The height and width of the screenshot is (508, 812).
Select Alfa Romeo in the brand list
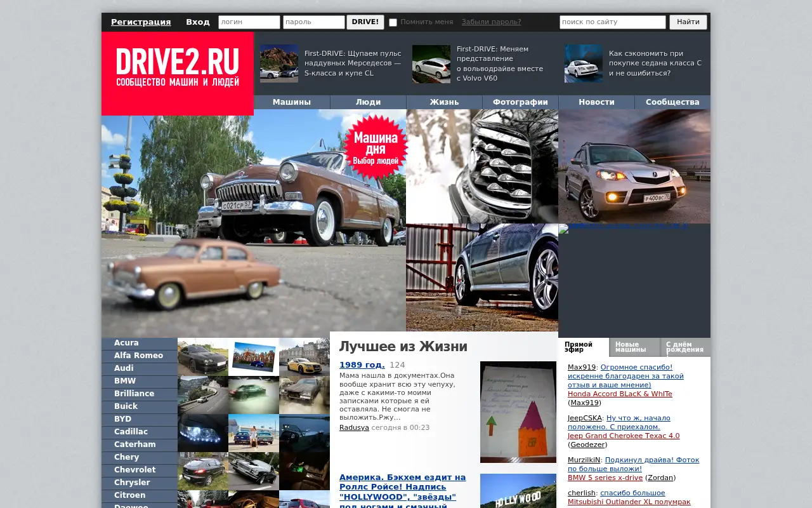(140, 356)
